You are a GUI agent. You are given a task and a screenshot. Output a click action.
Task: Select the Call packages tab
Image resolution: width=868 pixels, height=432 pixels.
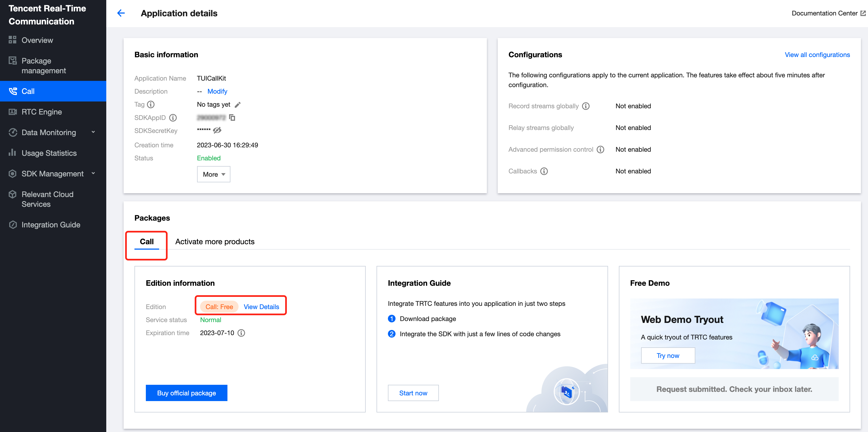pyautogui.click(x=147, y=242)
